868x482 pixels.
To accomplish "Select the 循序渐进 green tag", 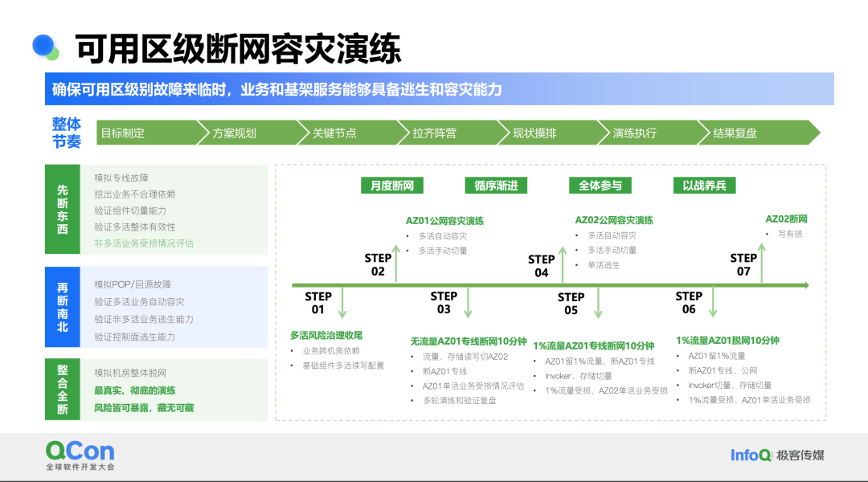I will [x=496, y=186].
